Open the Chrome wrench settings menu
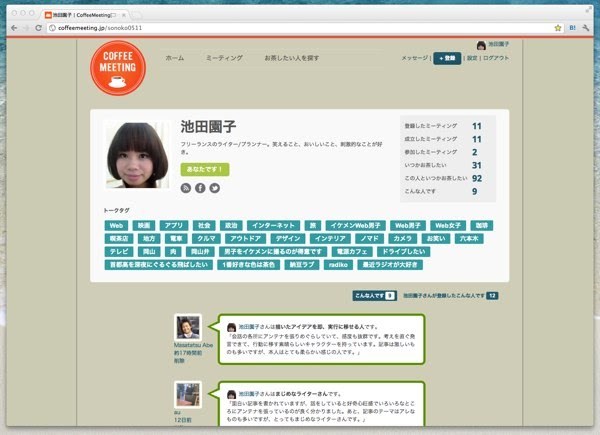This screenshot has width=600, height=435. pos(586,28)
